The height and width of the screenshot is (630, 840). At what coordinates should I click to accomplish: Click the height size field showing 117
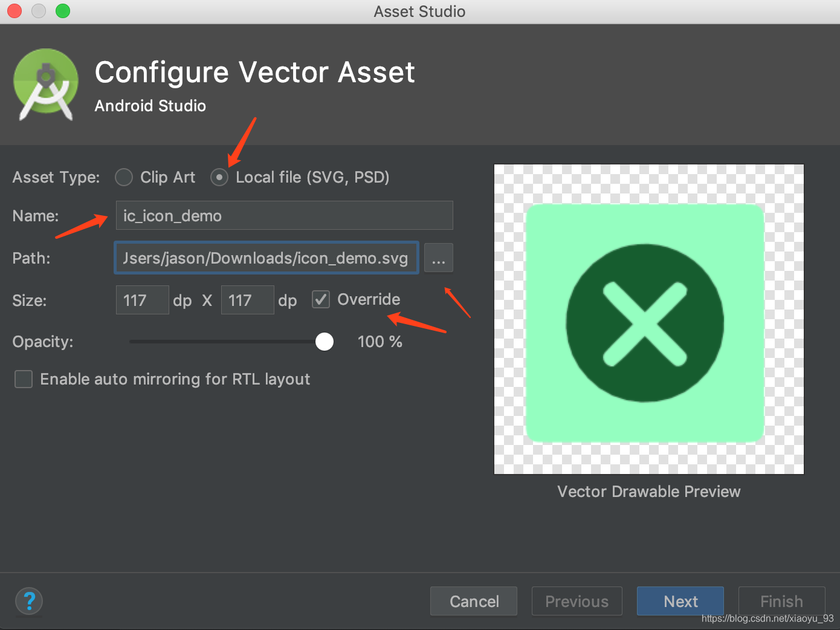[247, 300]
